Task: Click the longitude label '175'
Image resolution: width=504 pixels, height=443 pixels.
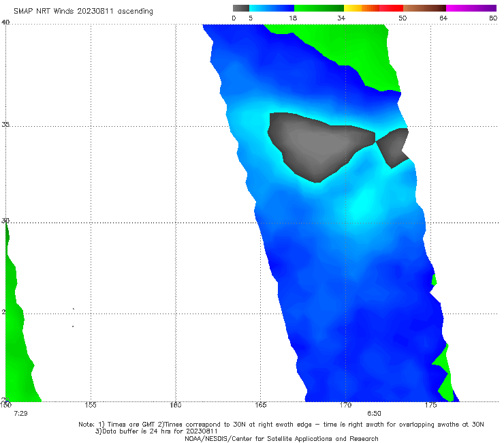Action: click(x=430, y=405)
